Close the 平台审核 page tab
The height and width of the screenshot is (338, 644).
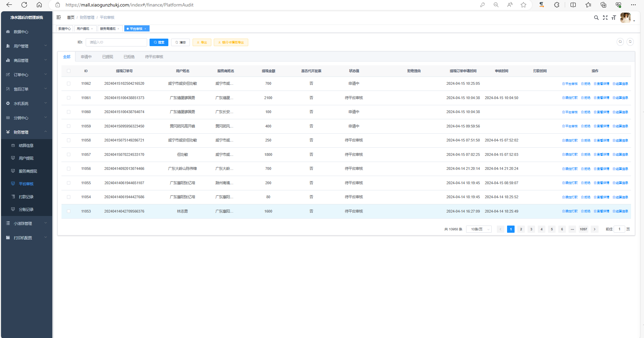point(145,29)
